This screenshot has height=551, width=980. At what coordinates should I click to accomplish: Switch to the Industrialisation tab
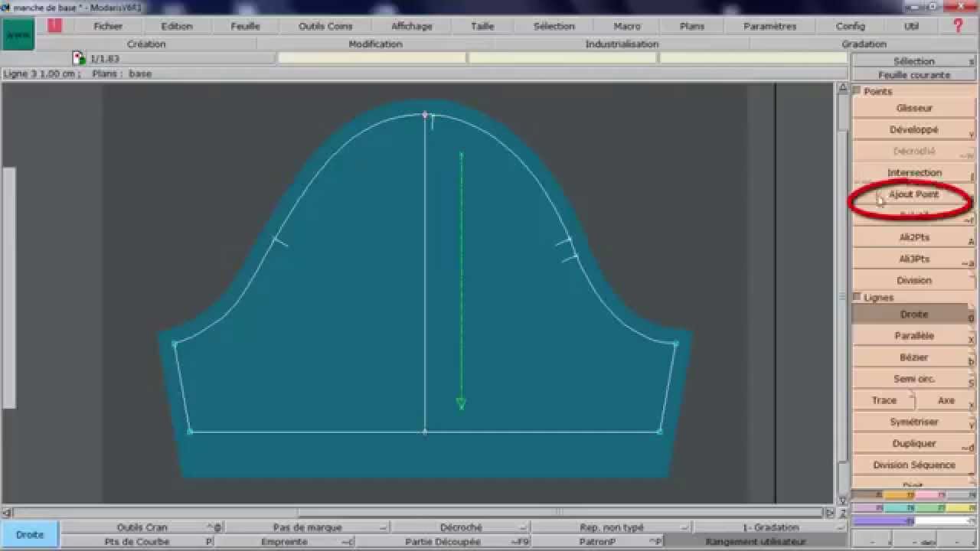(x=622, y=44)
